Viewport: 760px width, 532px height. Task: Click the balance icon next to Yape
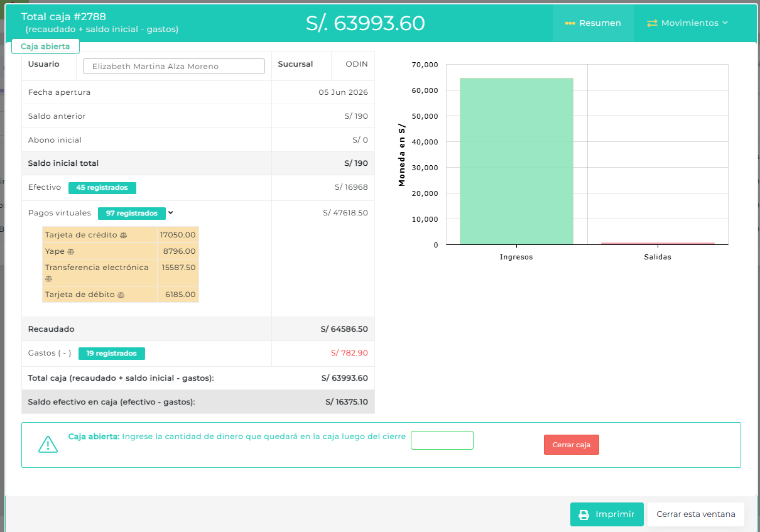click(70, 251)
